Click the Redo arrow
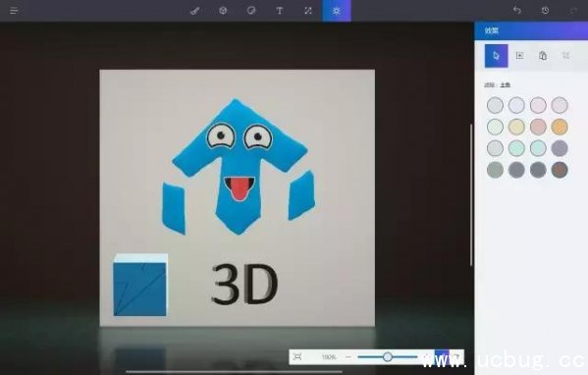Viewport: 588px width, 375px height. 573,11
